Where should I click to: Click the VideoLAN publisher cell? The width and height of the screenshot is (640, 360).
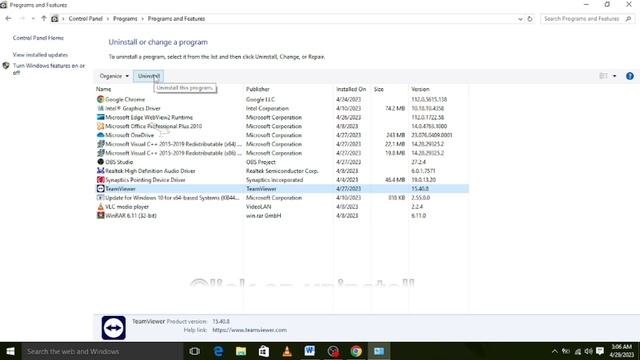[258, 207]
